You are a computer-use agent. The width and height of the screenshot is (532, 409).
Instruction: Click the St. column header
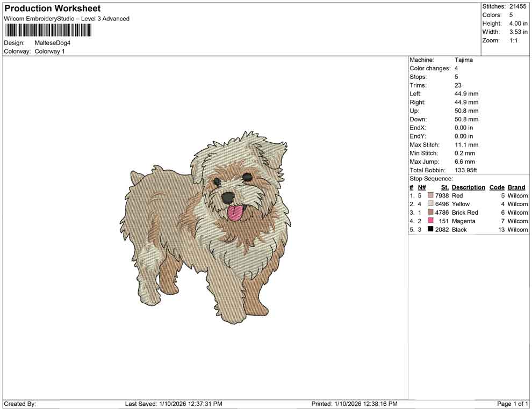click(444, 187)
